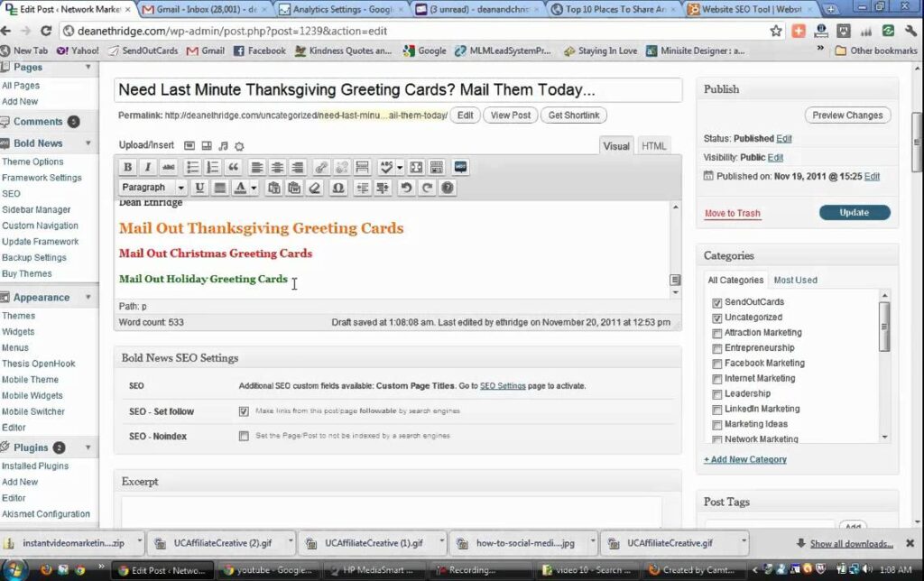The height and width of the screenshot is (581, 924).
Task: Underline the selected text
Action: tap(199, 188)
